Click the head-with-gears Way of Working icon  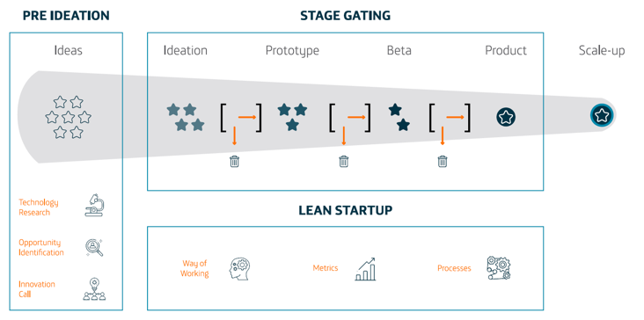239,269
